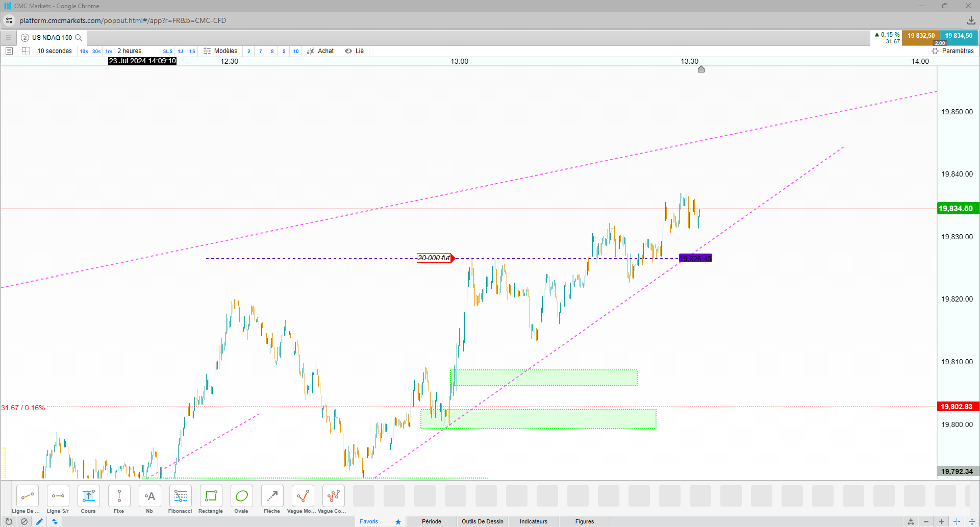Toggle the Lié eye link option

[x=355, y=51]
